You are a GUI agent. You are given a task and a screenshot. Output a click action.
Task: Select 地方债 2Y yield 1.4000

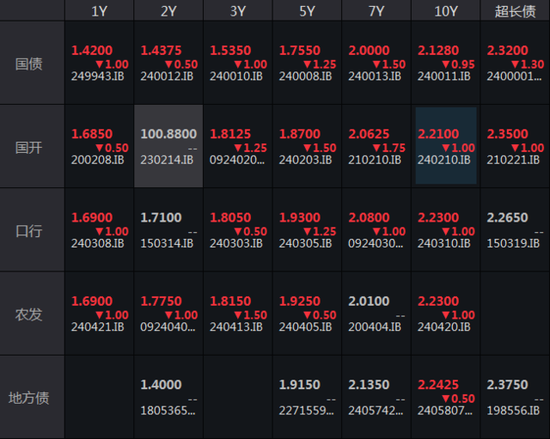pyautogui.click(x=161, y=385)
